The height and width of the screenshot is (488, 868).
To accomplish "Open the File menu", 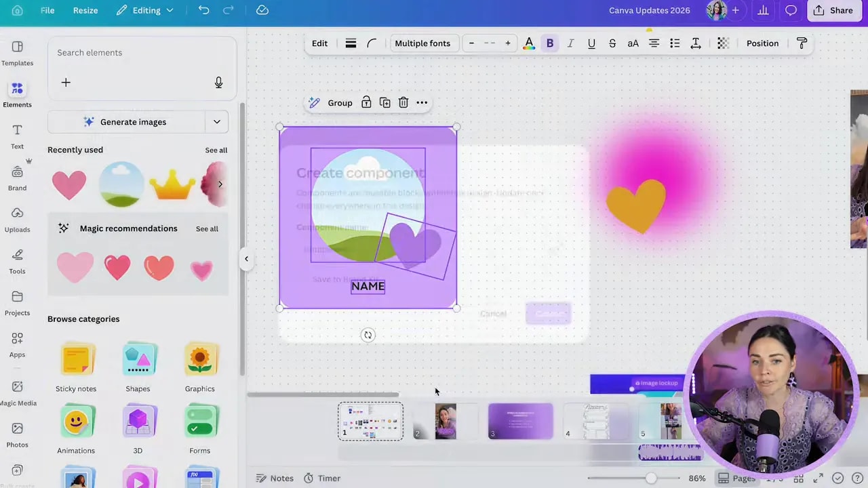I will coord(47,10).
